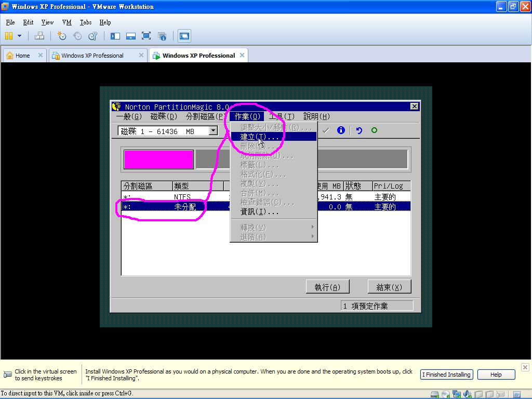Open the VMware File menu
Viewport: 532px width, 399px height.
[10, 22]
